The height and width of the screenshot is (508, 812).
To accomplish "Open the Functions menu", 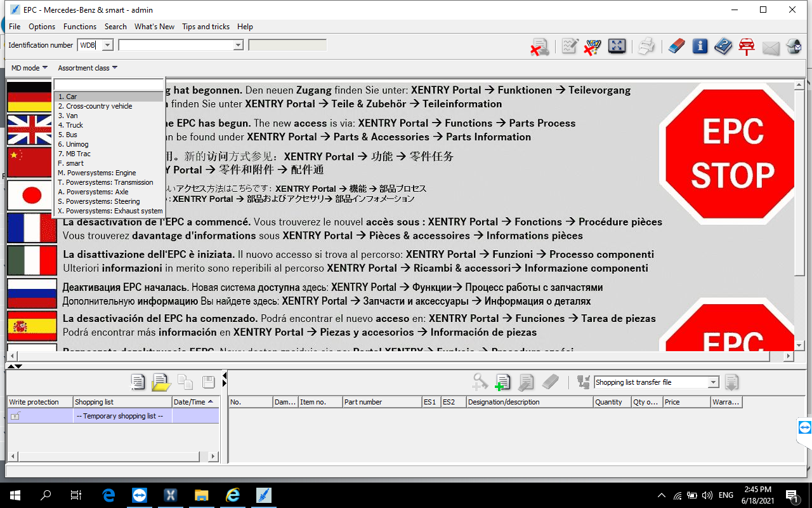I will (80, 27).
